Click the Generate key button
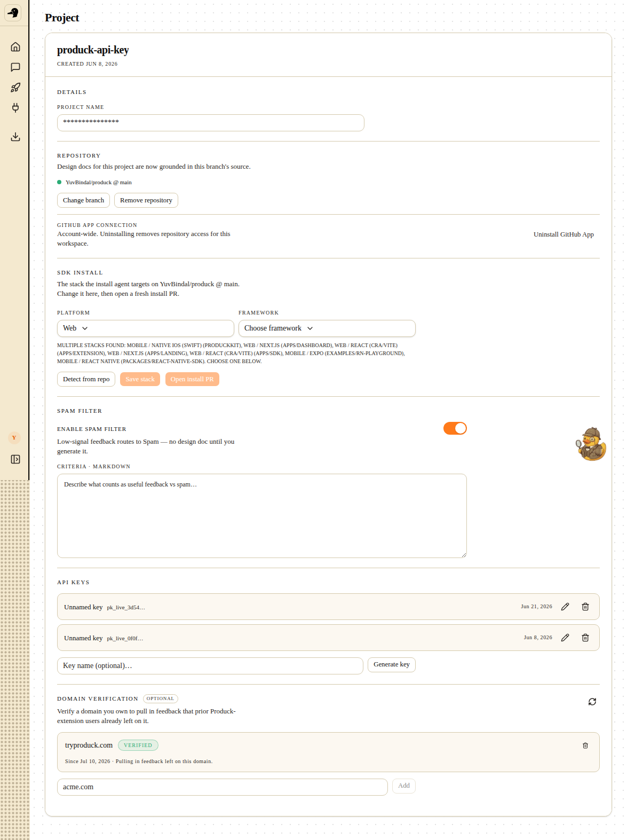 (x=392, y=665)
